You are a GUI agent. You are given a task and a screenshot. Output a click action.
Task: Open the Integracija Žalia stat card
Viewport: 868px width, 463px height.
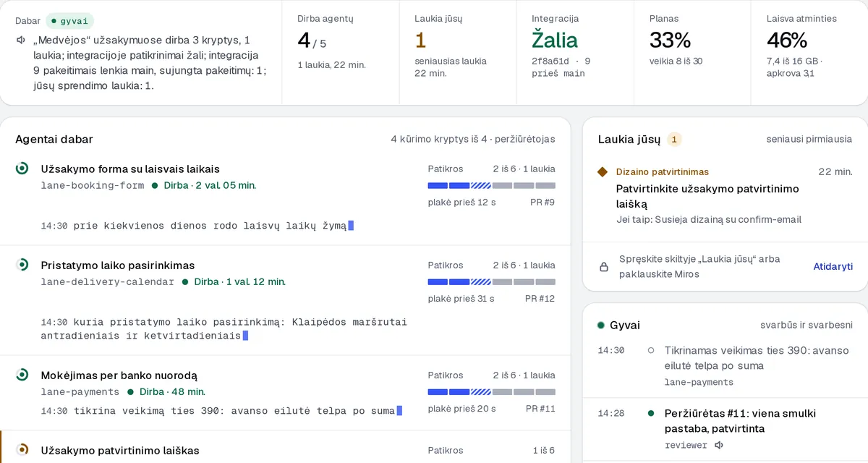pos(575,53)
